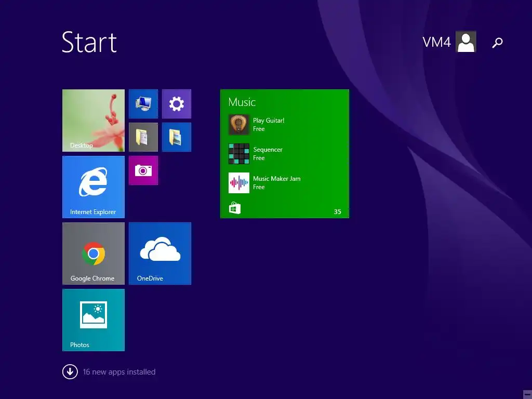Viewport: 532px width, 399px height.
Task: Launch the Camera app tile
Action: coord(143,170)
